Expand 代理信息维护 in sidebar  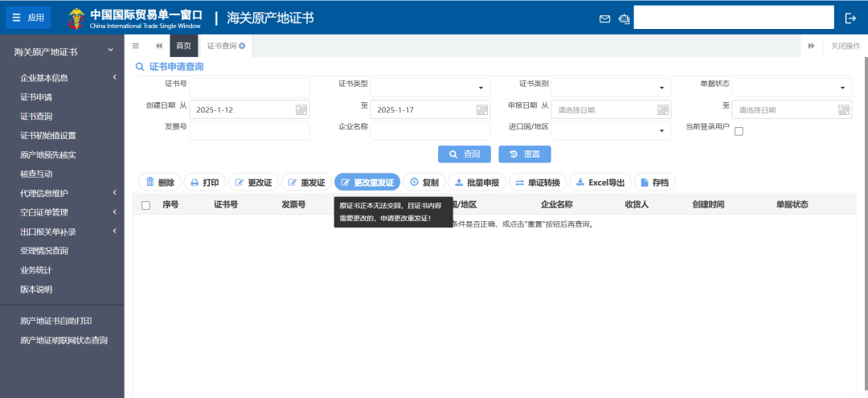pos(62,193)
